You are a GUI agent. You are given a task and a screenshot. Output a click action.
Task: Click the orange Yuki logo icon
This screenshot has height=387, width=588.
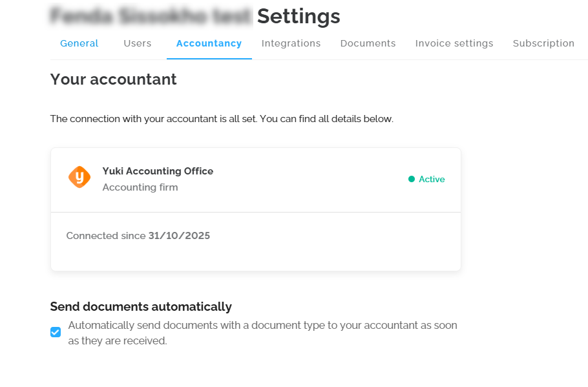[79, 177]
